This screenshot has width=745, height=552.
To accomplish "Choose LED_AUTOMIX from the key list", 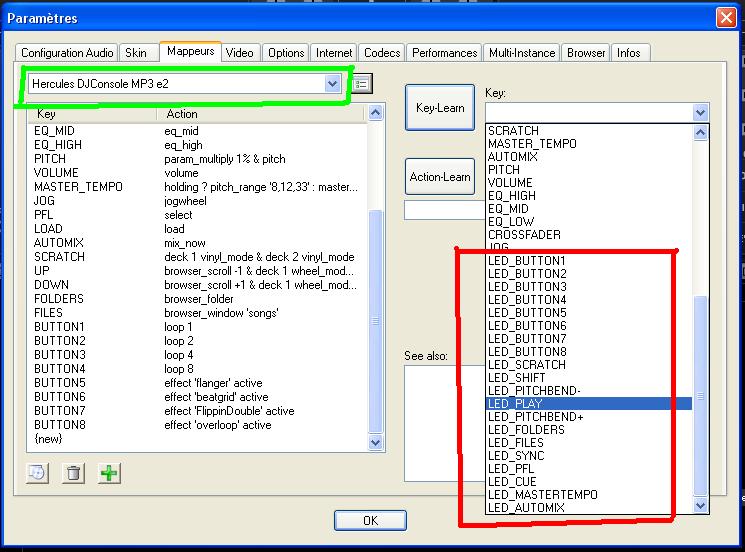I will (526, 508).
